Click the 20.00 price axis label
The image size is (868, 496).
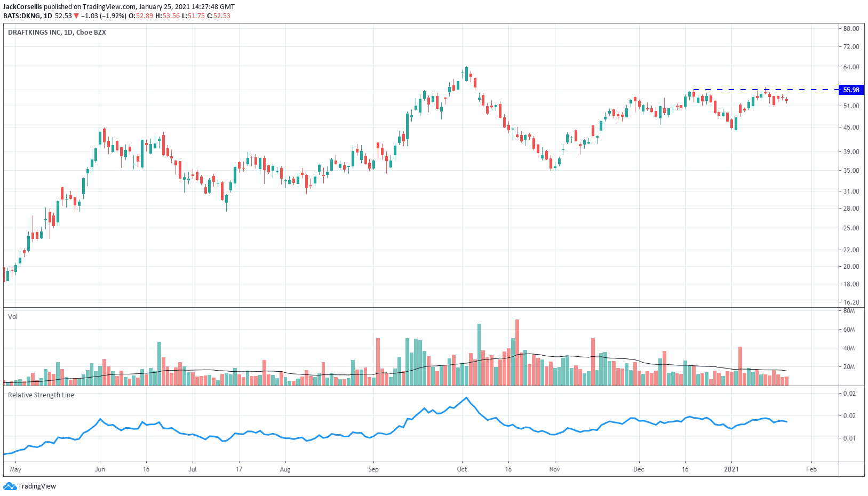tap(851, 267)
